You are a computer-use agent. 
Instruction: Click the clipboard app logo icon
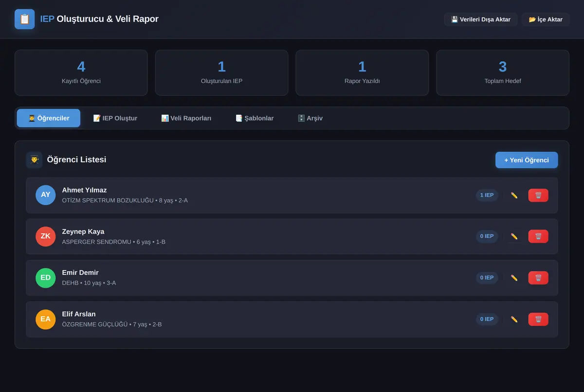24,19
